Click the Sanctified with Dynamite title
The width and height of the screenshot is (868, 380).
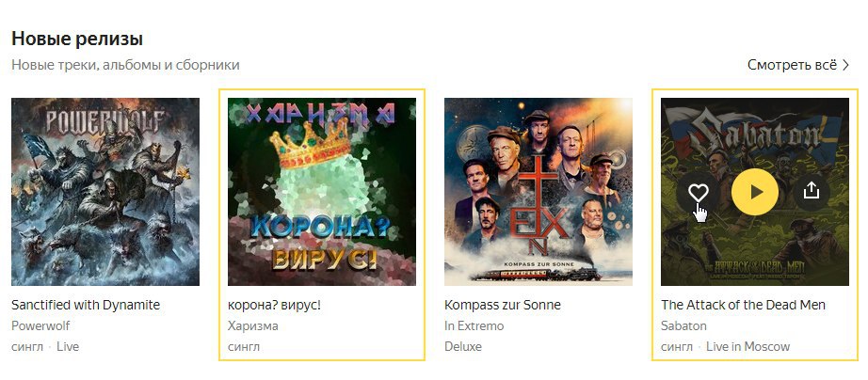[86, 305]
